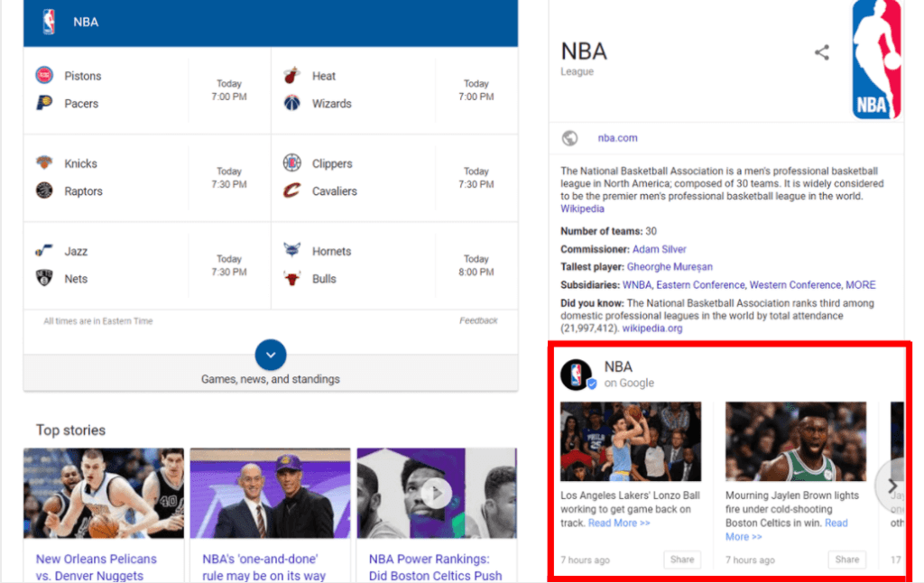The image size is (924, 583).
Task: Click the Heat team logo
Action: pos(291,76)
